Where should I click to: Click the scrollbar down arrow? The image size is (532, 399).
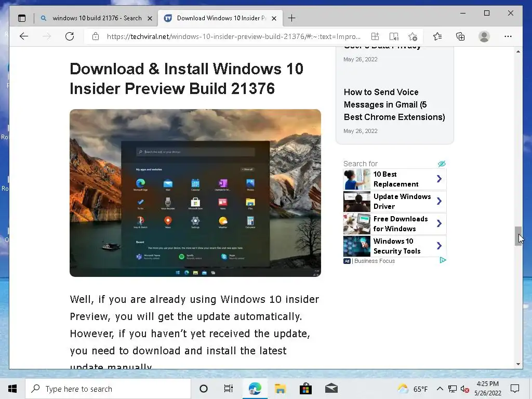[518, 364]
